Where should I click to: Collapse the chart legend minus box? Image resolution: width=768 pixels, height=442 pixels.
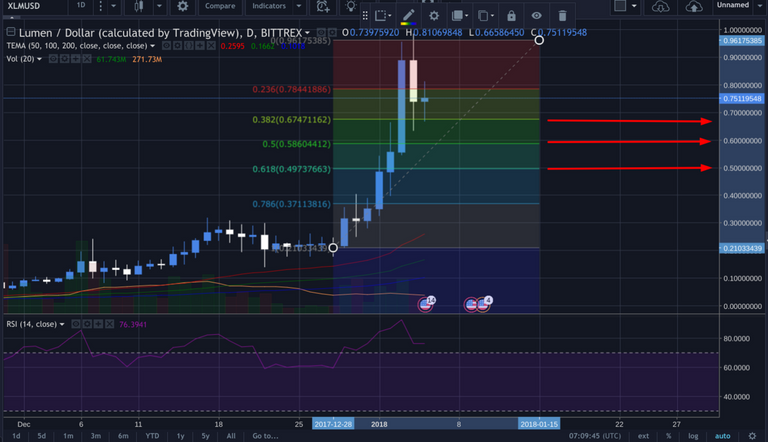10,32
